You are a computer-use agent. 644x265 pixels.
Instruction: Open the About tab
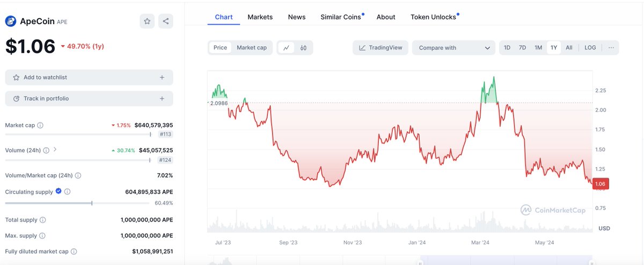pyautogui.click(x=386, y=17)
